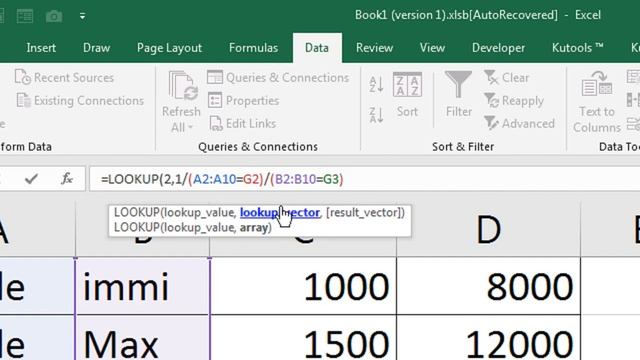Image resolution: width=640 pixels, height=360 pixels.
Task: Click Recent Sources icon
Action: [x=23, y=77]
